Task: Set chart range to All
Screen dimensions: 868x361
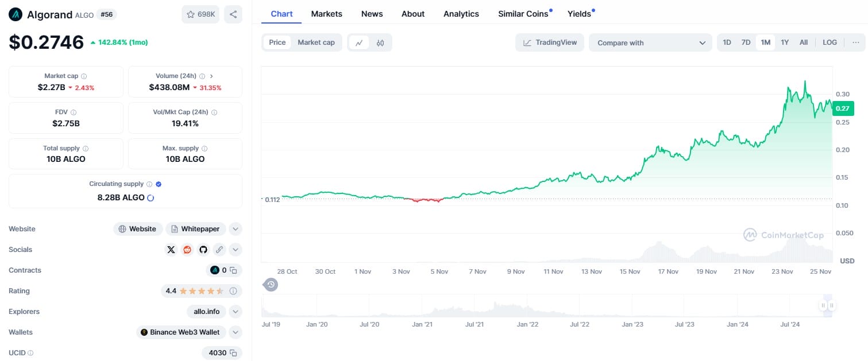Action: pyautogui.click(x=804, y=42)
